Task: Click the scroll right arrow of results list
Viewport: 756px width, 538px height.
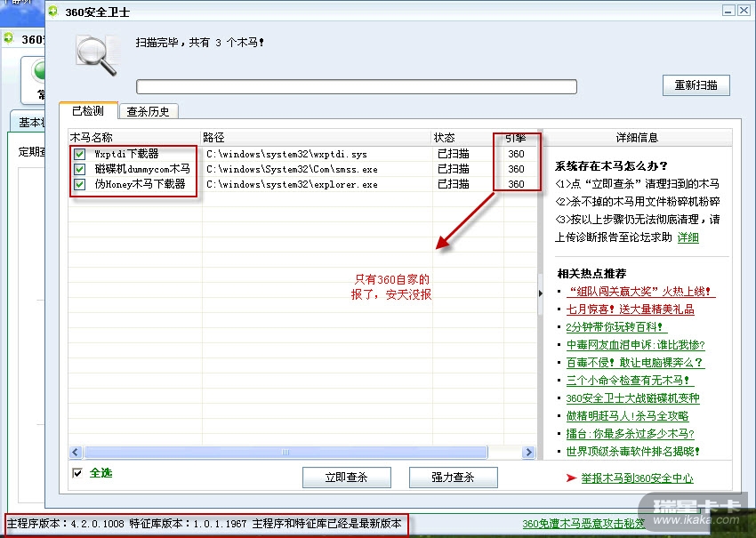Action: pos(529,453)
